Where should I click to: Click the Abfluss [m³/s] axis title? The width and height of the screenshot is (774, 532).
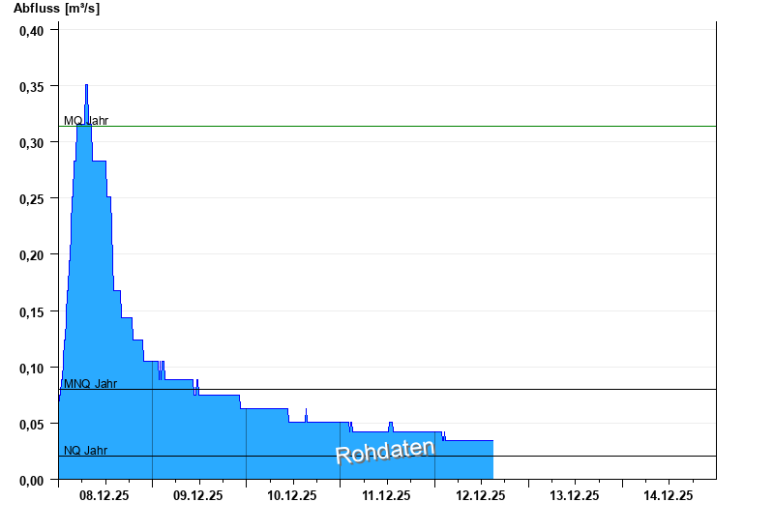(56, 9)
